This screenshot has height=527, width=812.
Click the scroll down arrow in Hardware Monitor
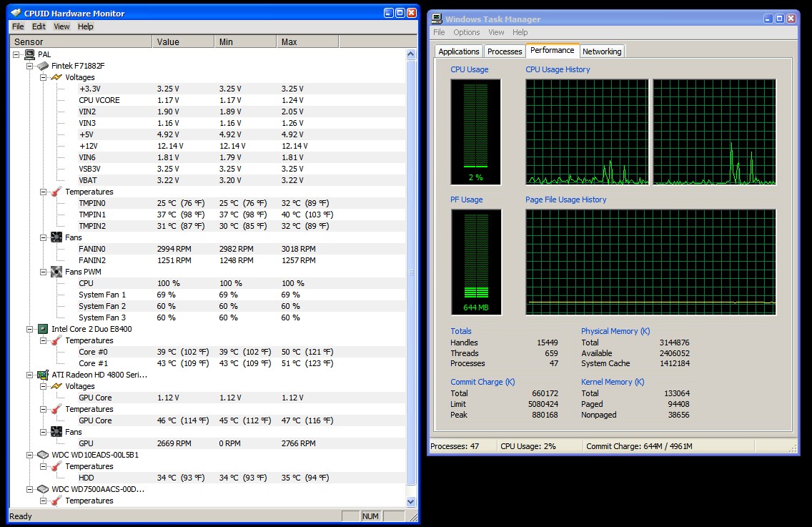[x=411, y=501]
